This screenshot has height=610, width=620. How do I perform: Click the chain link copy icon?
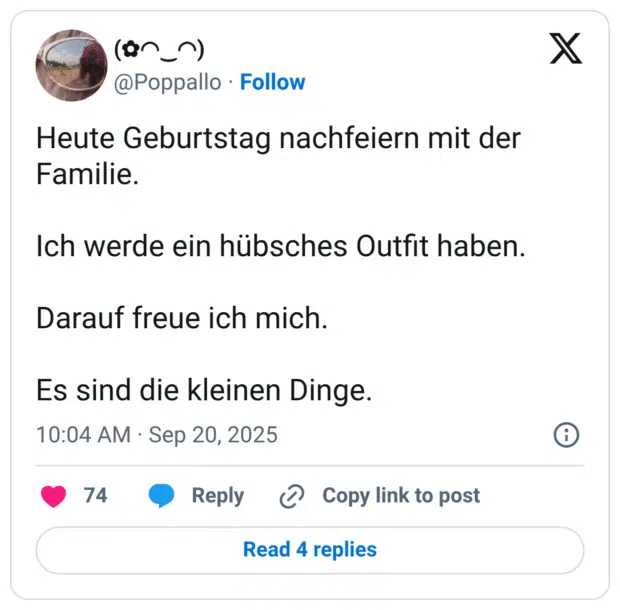point(292,496)
